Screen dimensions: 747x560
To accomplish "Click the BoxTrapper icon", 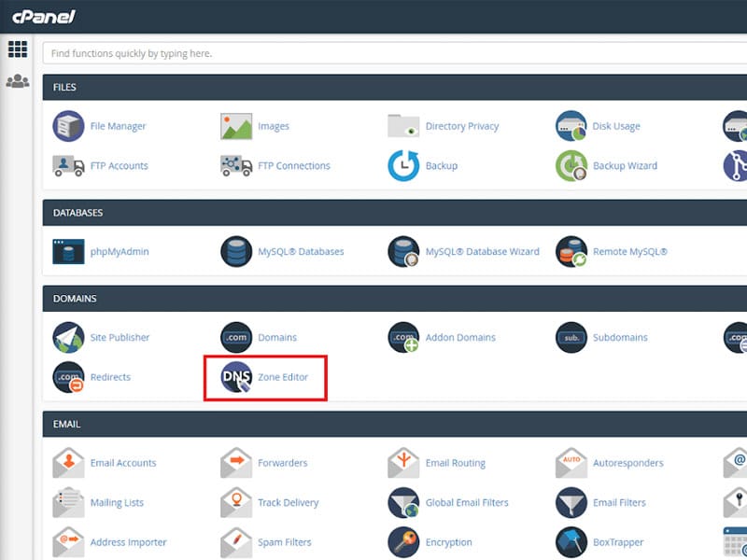I will [x=571, y=542].
